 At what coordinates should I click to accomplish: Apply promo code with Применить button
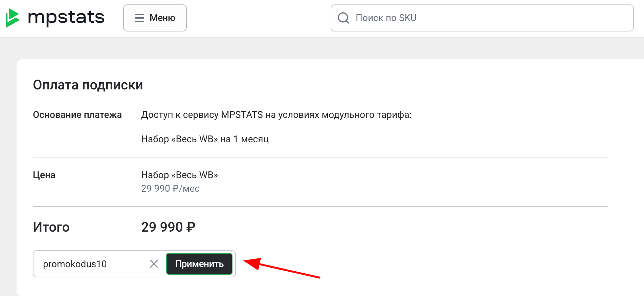coord(199,264)
